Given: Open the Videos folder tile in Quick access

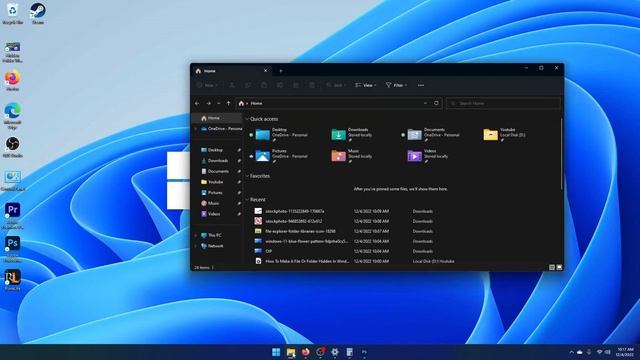Looking at the screenshot, I should coord(428,156).
